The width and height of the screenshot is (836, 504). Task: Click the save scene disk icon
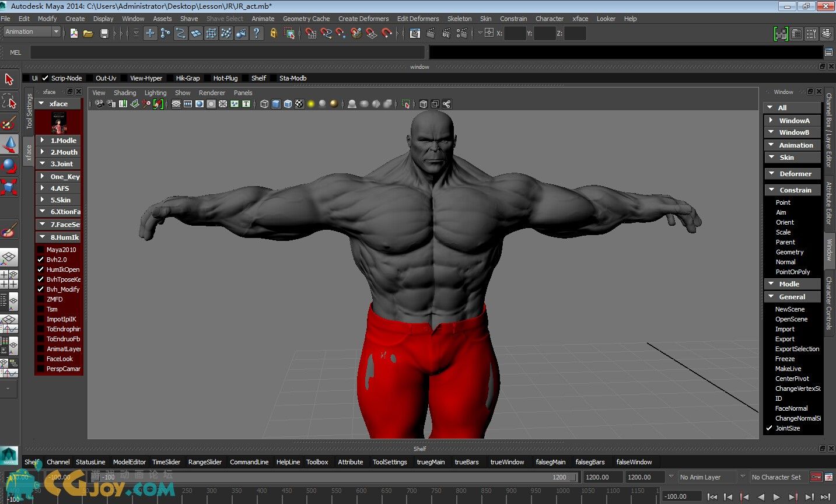point(104,34)
